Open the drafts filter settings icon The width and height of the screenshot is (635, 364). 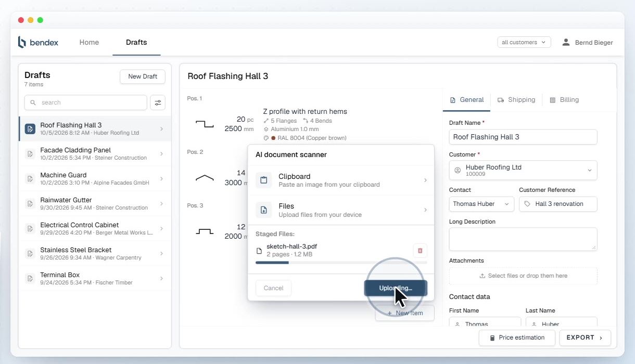pyautogui.click(x=158, y=102)
